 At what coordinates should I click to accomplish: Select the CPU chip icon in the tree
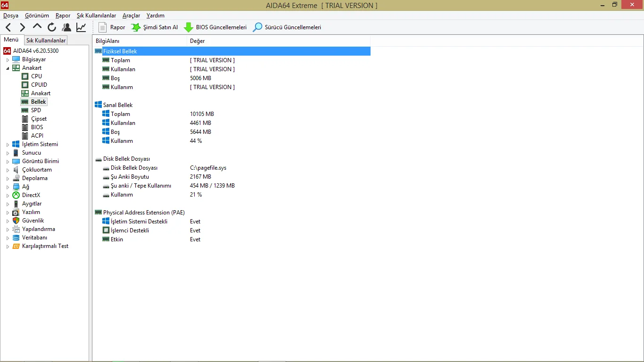coord(25,76)
